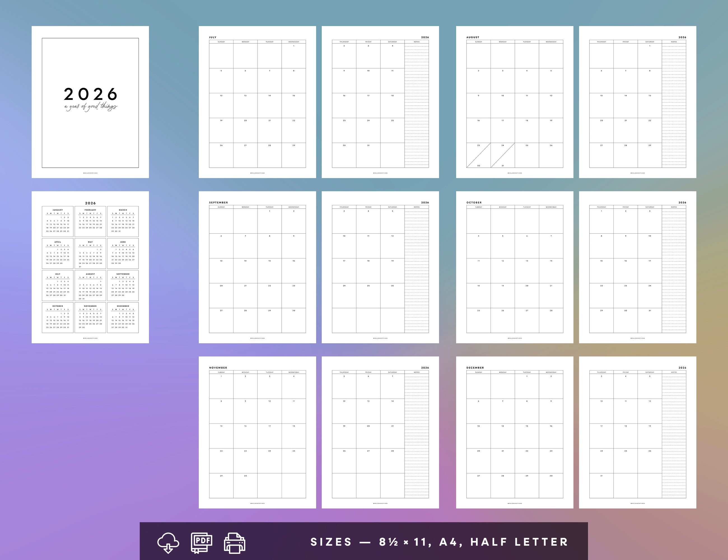The height and width of the screenshot is (560, 728).
Task: Open the 2026 yearly overview page
Action: click(90, 267)
